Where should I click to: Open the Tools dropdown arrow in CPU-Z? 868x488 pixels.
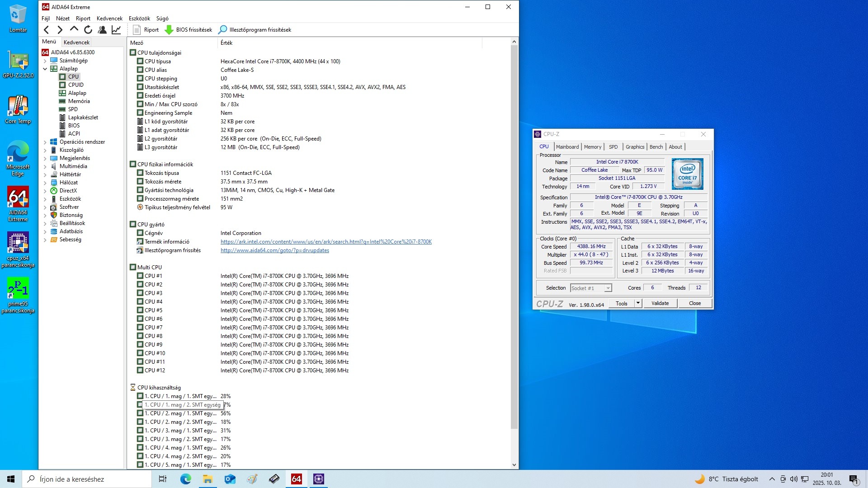click(638, 303)
